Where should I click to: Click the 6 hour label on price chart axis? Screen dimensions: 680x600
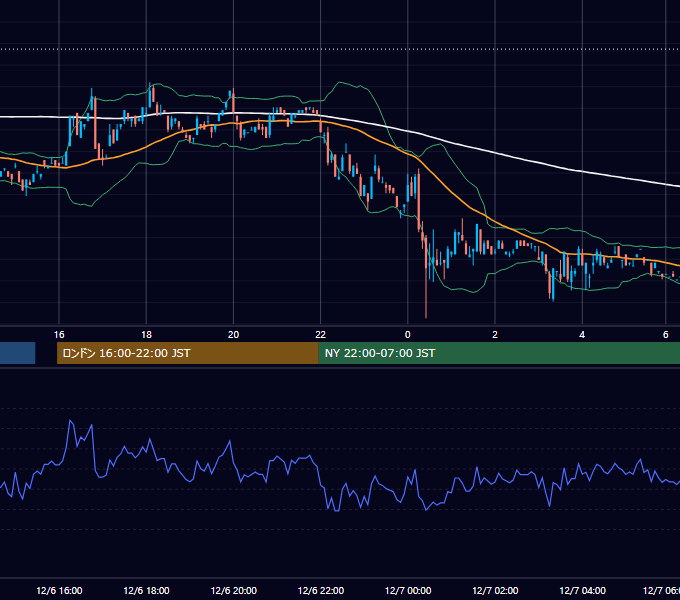point(665,334)
